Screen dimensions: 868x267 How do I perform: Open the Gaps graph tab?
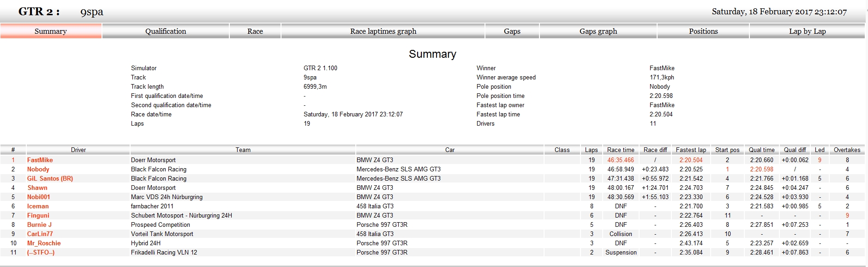[x=598, y=31]
